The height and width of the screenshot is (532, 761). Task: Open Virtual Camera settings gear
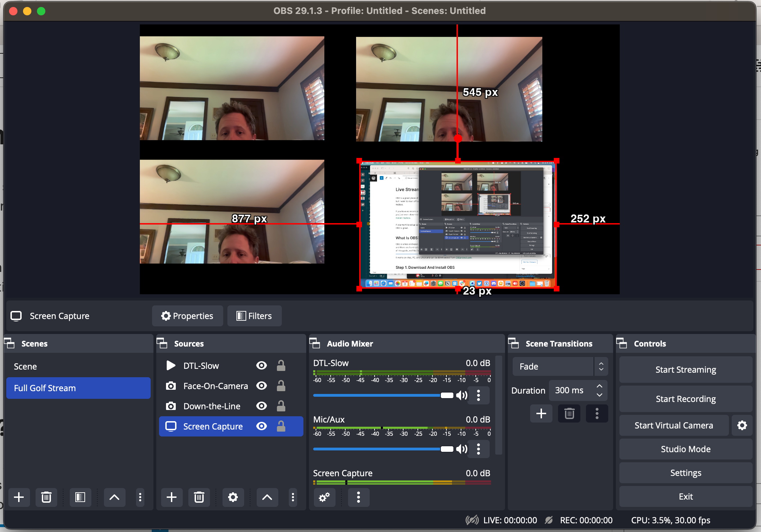point(742,425)
